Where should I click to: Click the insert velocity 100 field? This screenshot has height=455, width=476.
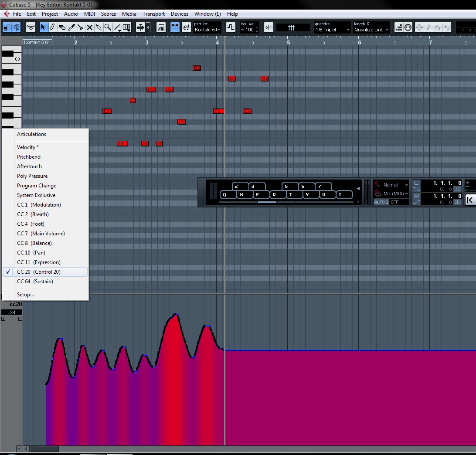pos(249,30)
